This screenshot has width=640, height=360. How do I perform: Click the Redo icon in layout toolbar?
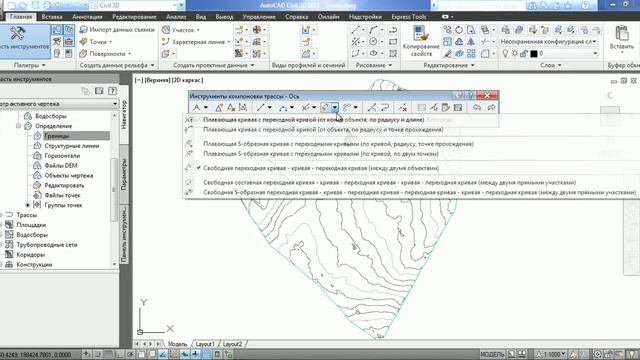(491, 107)
